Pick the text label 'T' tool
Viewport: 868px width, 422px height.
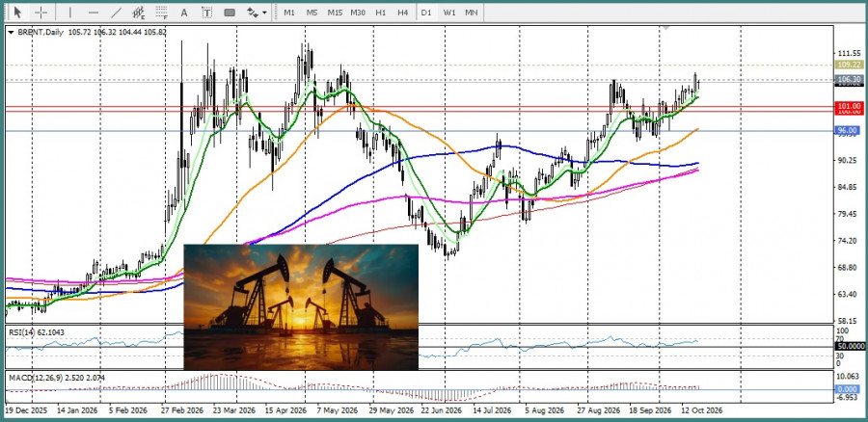tap(206, 13)
